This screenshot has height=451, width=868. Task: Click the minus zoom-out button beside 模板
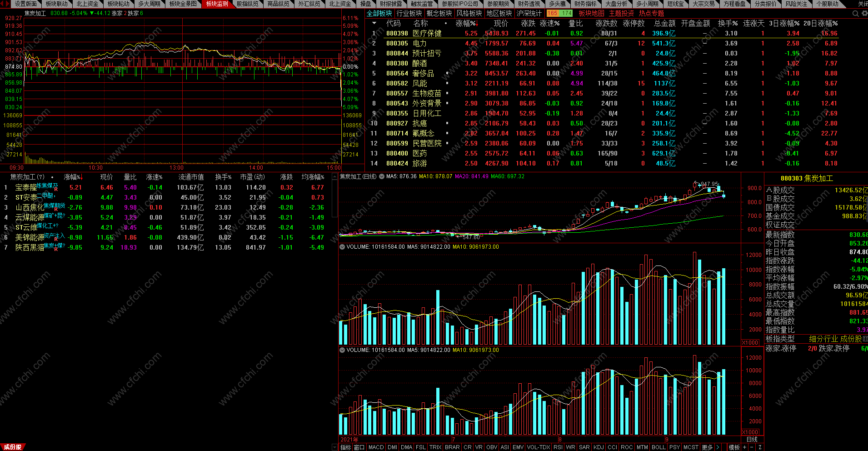752,447
